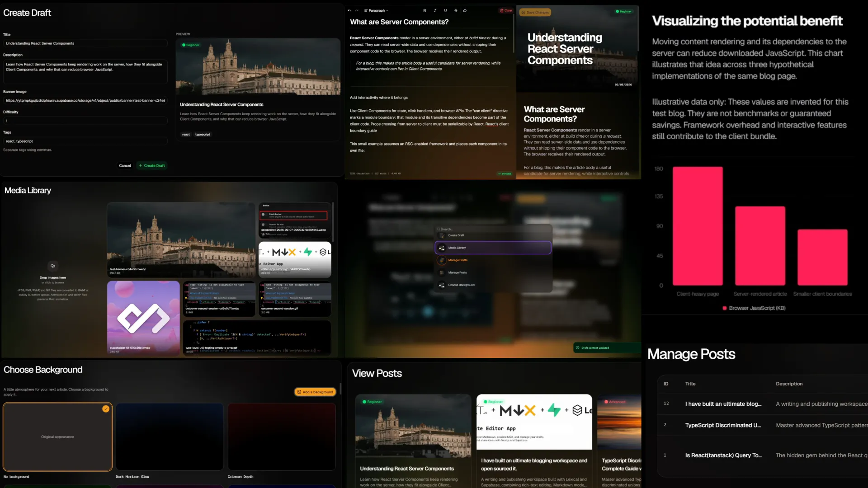Click the Save Changes button

click(535, 12)
